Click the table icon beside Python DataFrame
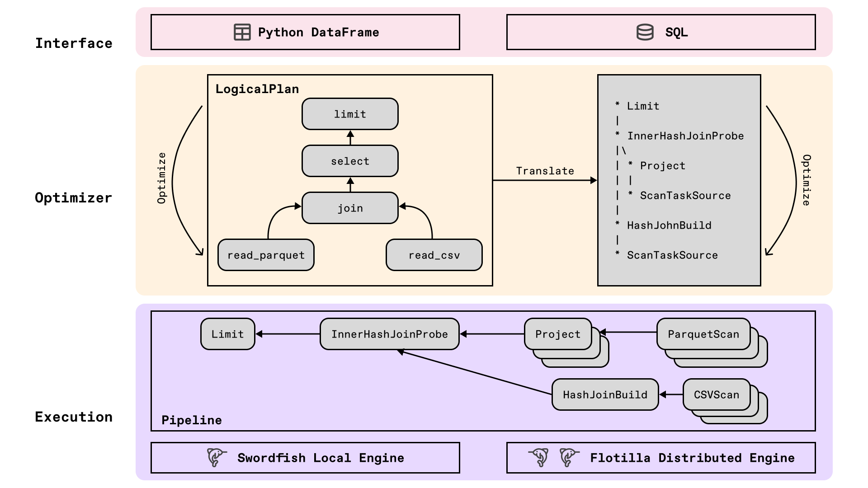868x488 pixels. point(242,32)
